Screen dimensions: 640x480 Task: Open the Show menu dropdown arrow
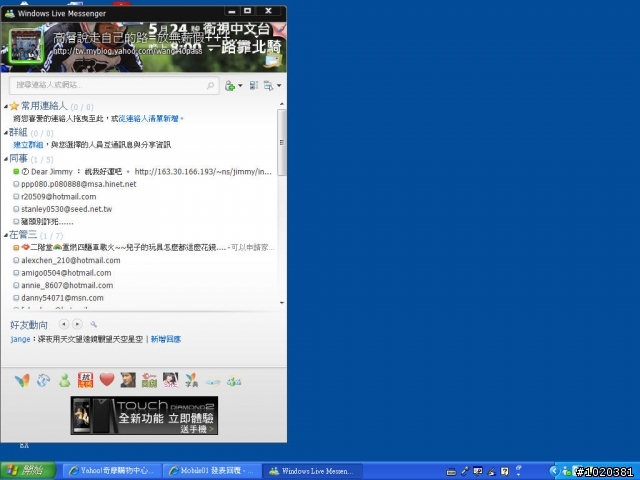pyautogui.click(x=279, y=85)
